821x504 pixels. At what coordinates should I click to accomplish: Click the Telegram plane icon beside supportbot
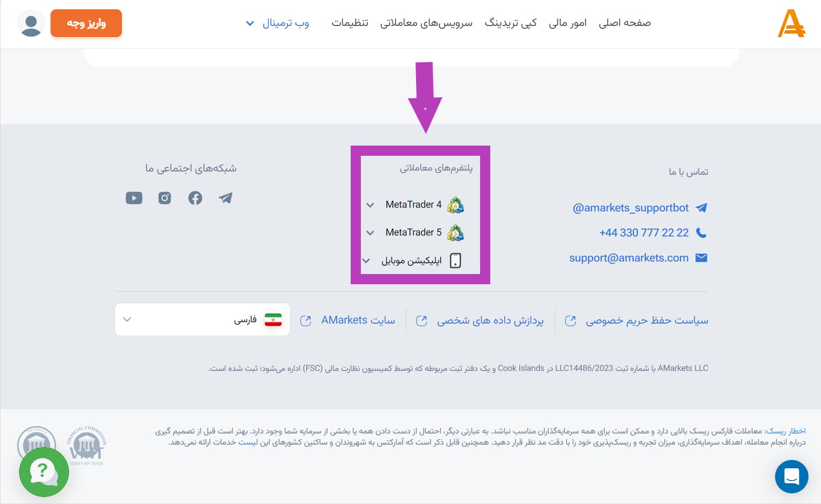pos(701,208)
